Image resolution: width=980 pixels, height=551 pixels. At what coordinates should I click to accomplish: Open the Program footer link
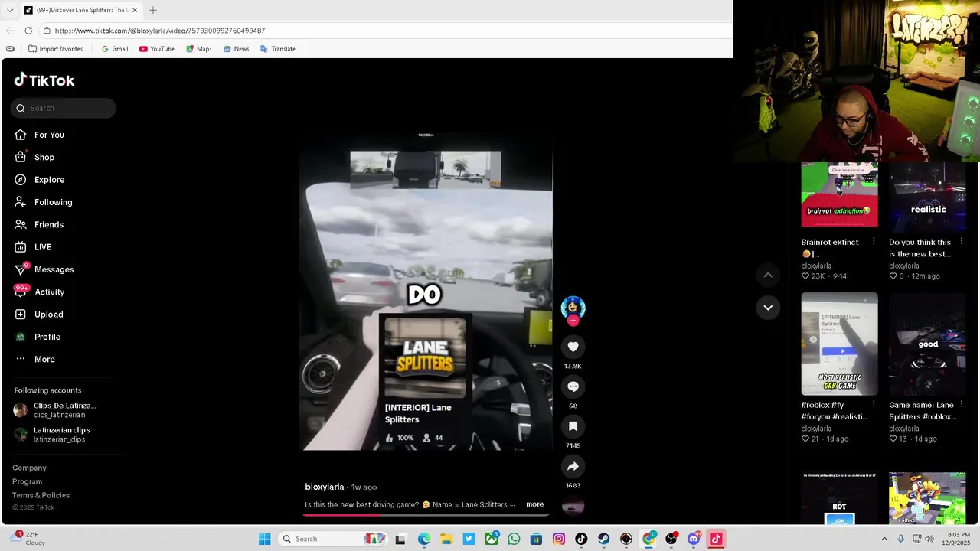point(27,481)
